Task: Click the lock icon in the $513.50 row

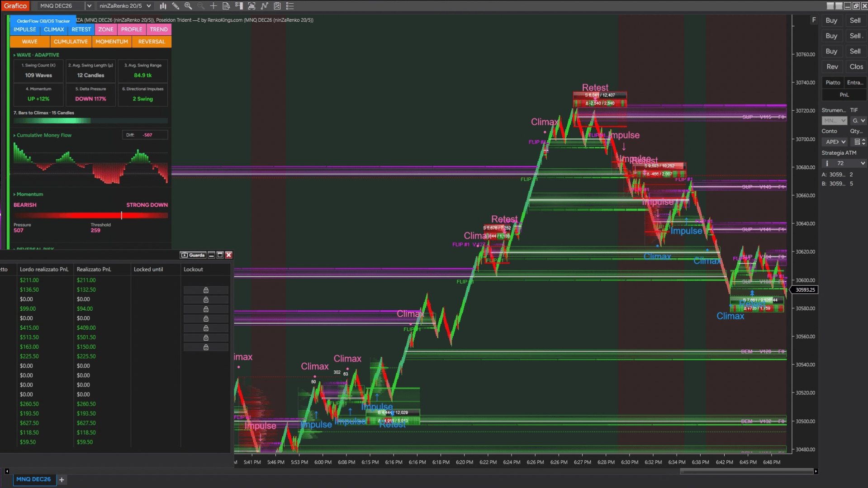Action: [x=206, y=337]
